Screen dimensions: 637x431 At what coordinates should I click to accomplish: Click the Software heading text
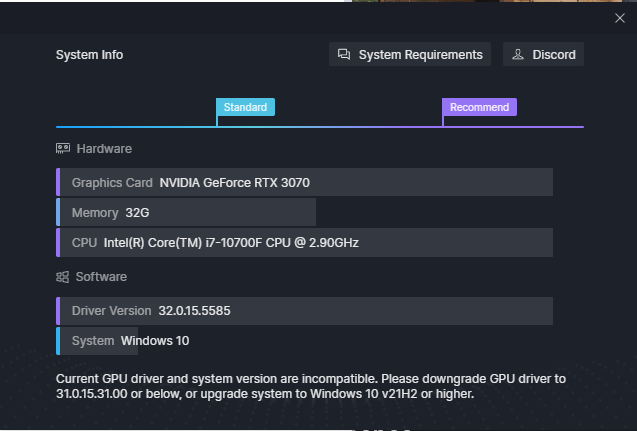[x=101, y=277]
